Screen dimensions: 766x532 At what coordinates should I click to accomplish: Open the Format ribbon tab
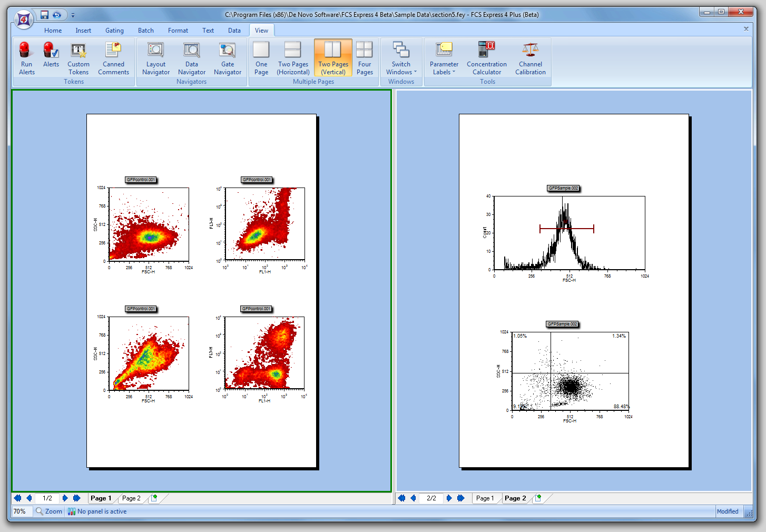pos(178,31)
